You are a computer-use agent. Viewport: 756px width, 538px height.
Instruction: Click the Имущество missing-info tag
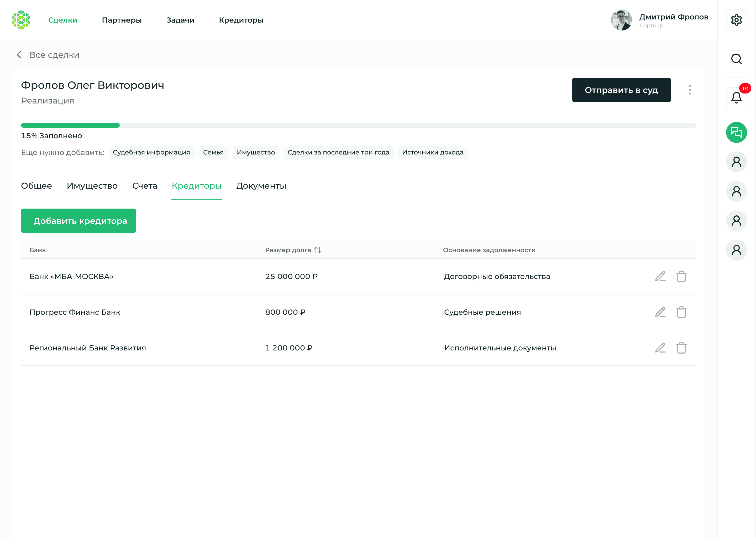click(256, 152)
